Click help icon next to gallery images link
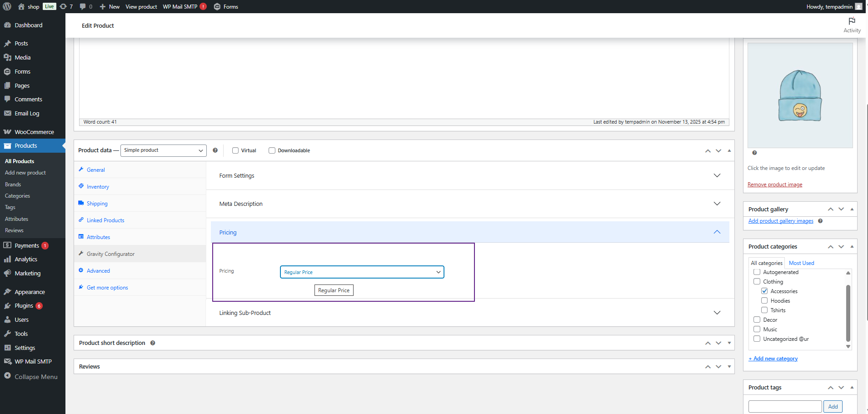Viewport: 868px width, 414px height. 820,221
